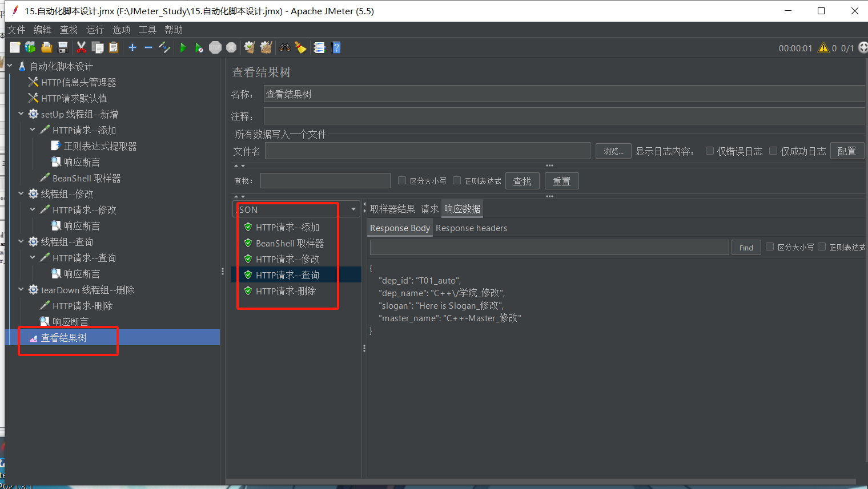Select the Response Body tab

(x=400, y=228)
